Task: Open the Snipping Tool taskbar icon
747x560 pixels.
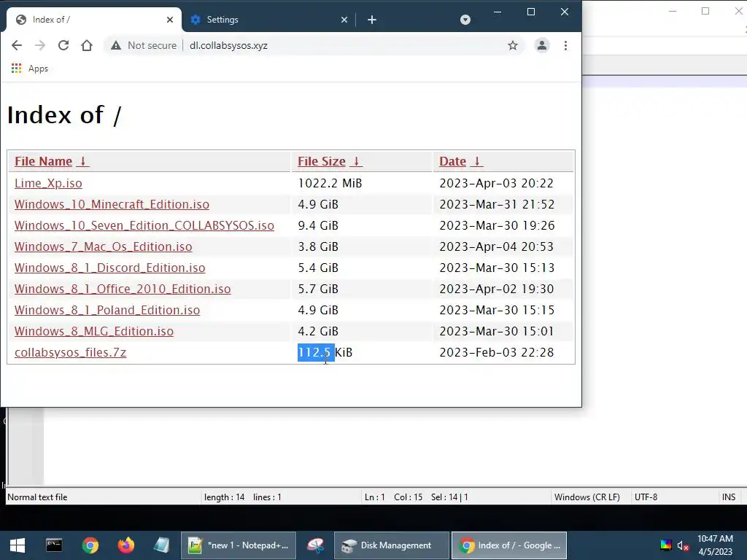Action: [315, 545]
